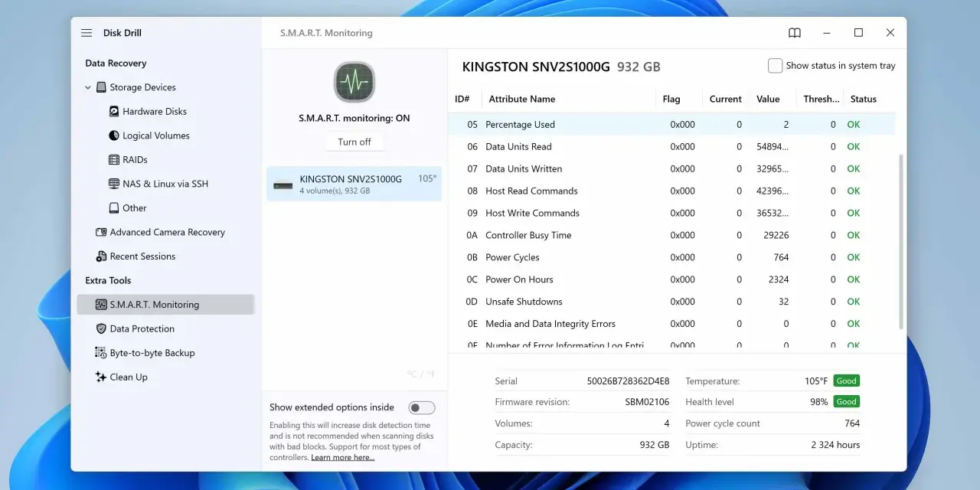The width and height of the screenshot is (980, 490).
Task: Click the 2 324 hours uptime value
Action: [835, 445]
